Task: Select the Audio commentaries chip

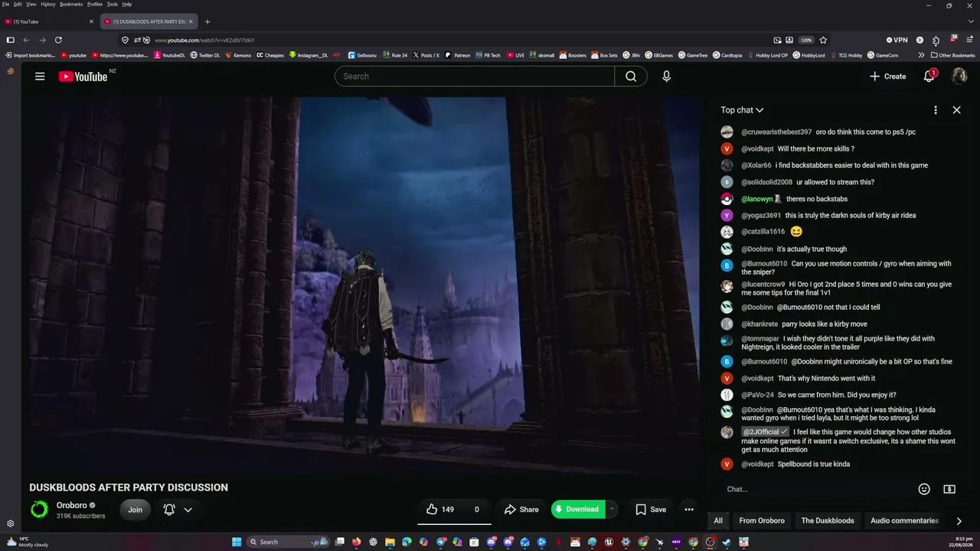Action: [x=904, y=521]
